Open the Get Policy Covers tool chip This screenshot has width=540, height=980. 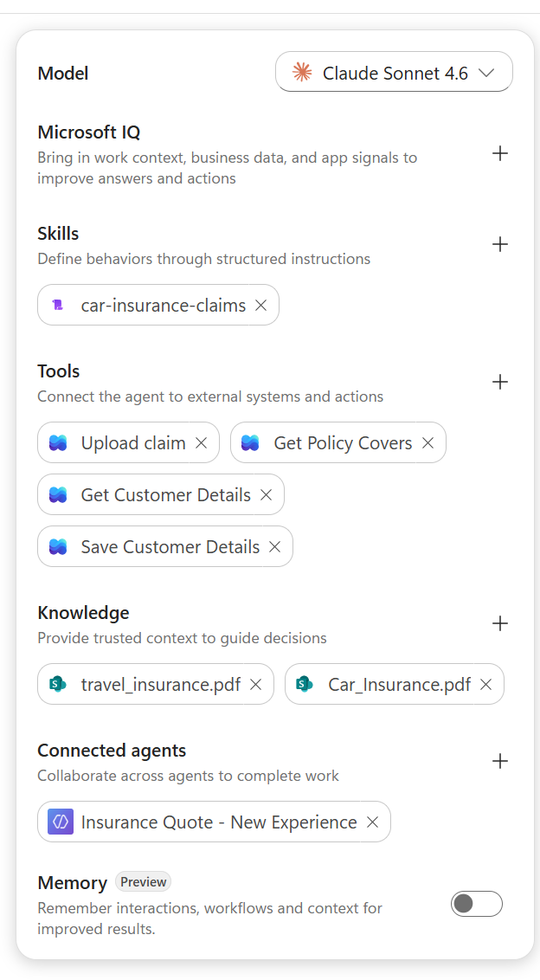click(x=338, y=442)
